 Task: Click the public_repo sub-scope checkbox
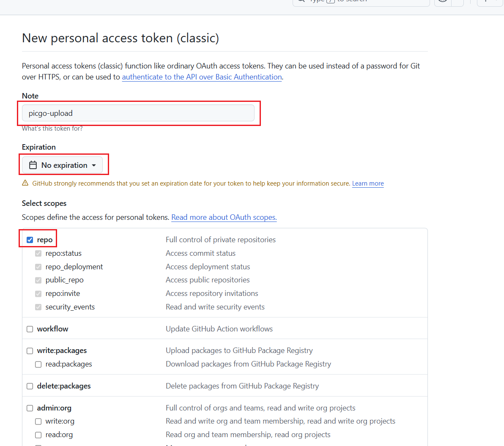coord(38,280)
